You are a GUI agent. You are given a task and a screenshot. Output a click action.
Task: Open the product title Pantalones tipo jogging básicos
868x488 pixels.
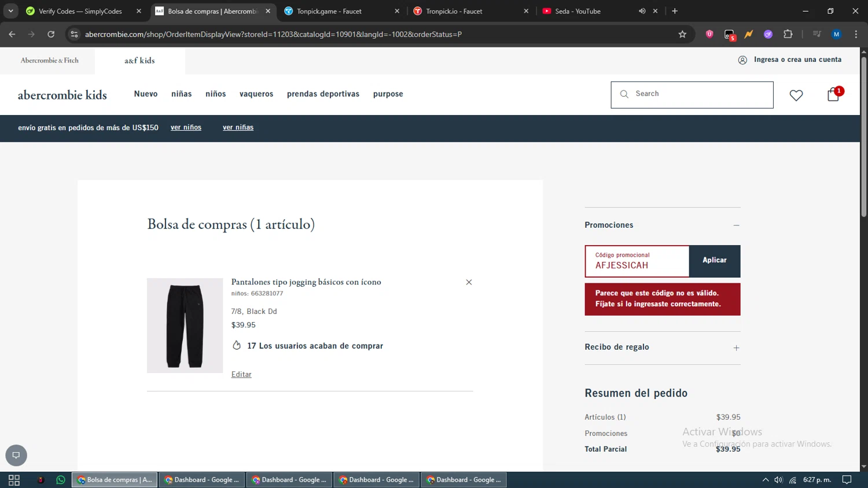tap(306, 282)
